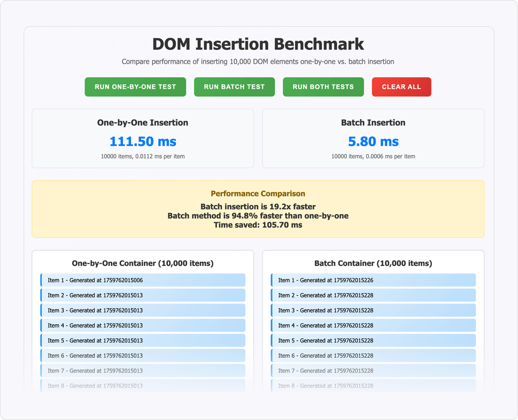Hit the red Clear All button

pos(401,87)
